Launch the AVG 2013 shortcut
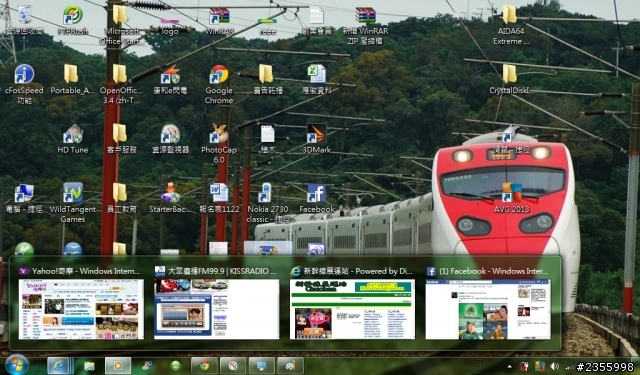Image resolution: width=640 pixels, height=375 pixels. click(511, 193)
